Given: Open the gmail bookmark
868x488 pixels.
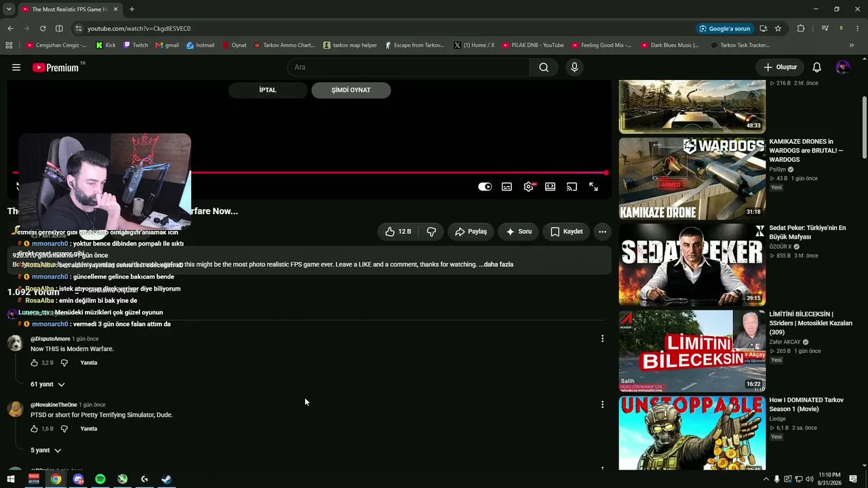Looking at the screenshot, I should (167, 45).
